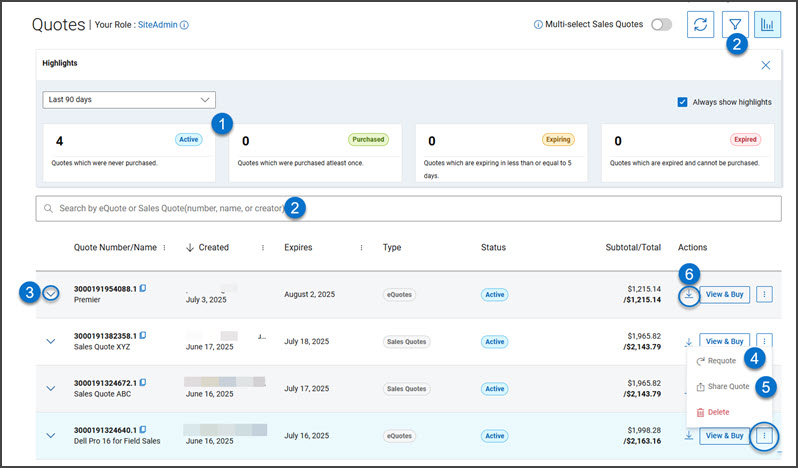This screenshot has height=468, width=798.
Task: Open the filter funnel icon
Action: [x=734, y=25]
